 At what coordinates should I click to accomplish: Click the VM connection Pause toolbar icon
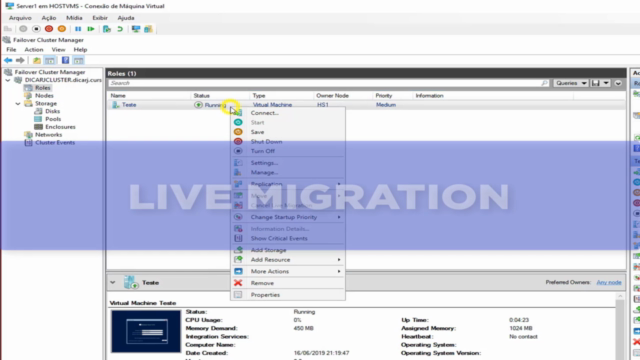click(78, 29)
